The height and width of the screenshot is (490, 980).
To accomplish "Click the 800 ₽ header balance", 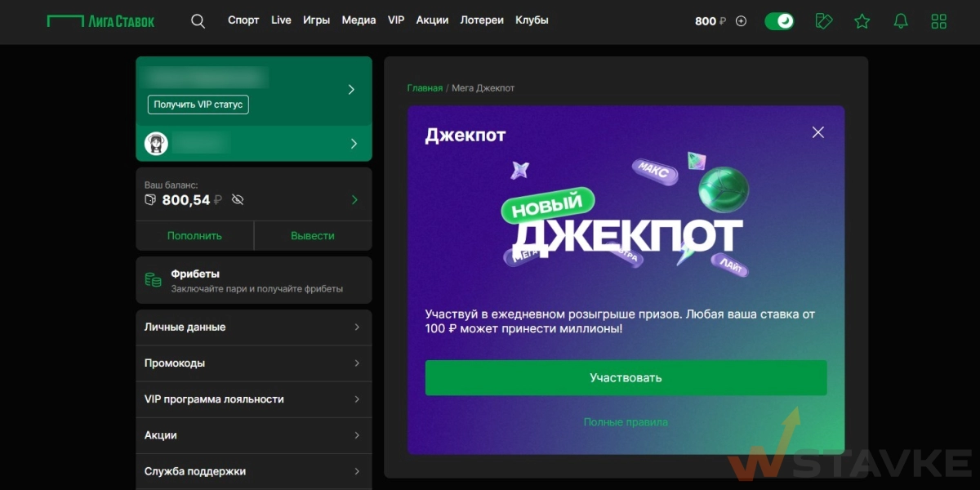I will (710, 21).
